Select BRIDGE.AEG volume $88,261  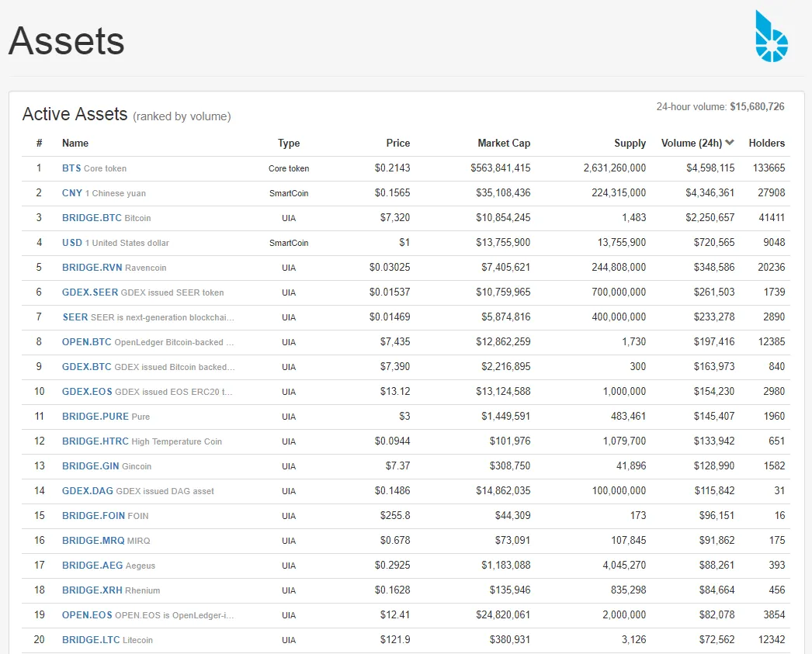717,566
